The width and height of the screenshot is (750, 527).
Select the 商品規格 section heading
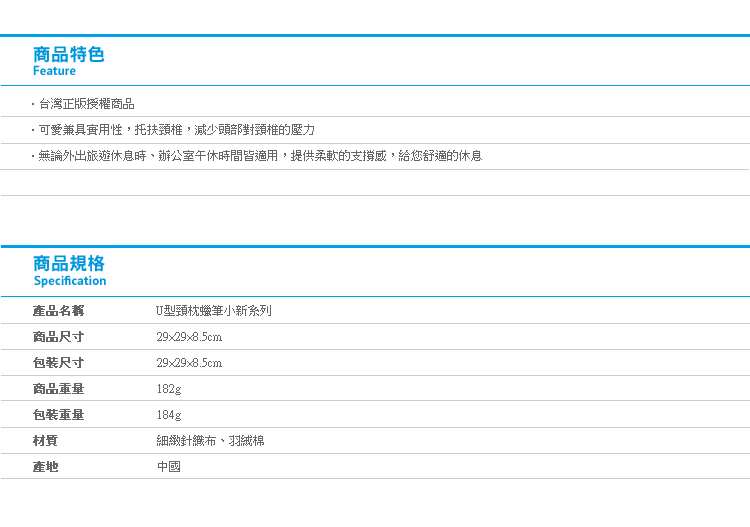click(x=69, y=264)
